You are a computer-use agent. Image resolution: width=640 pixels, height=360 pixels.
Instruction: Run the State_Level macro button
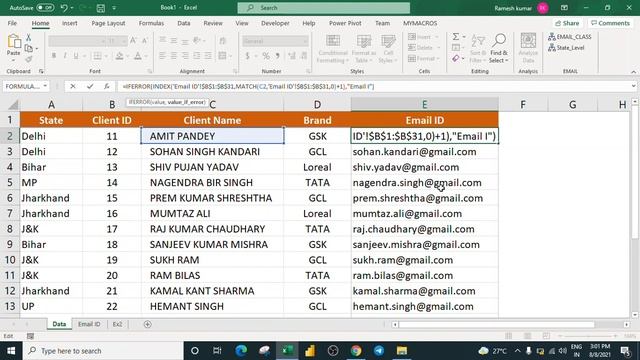pos(567,48)
